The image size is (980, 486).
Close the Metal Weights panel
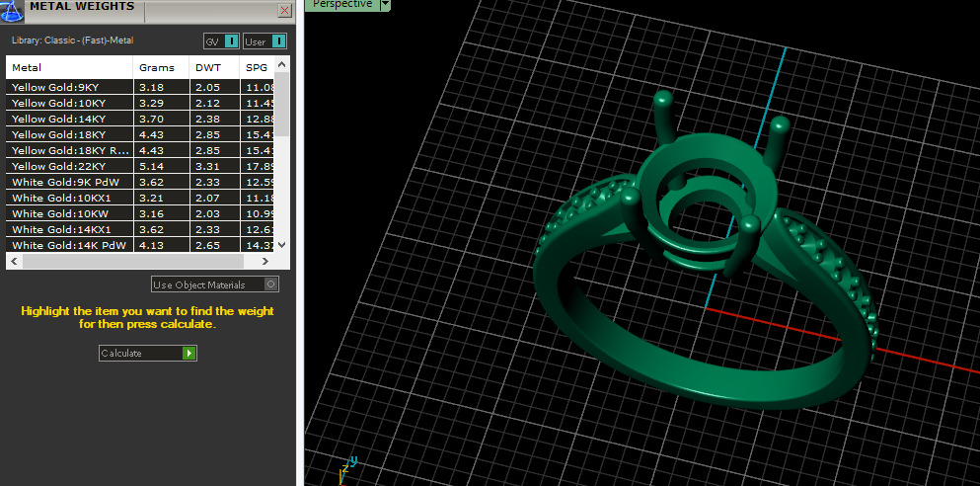click(284, 10)
